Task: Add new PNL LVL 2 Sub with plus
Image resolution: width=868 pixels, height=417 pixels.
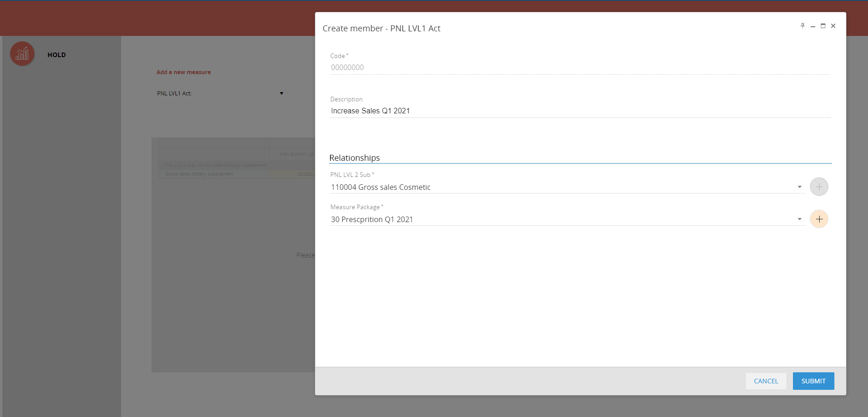Action: [x=819, y=187]
